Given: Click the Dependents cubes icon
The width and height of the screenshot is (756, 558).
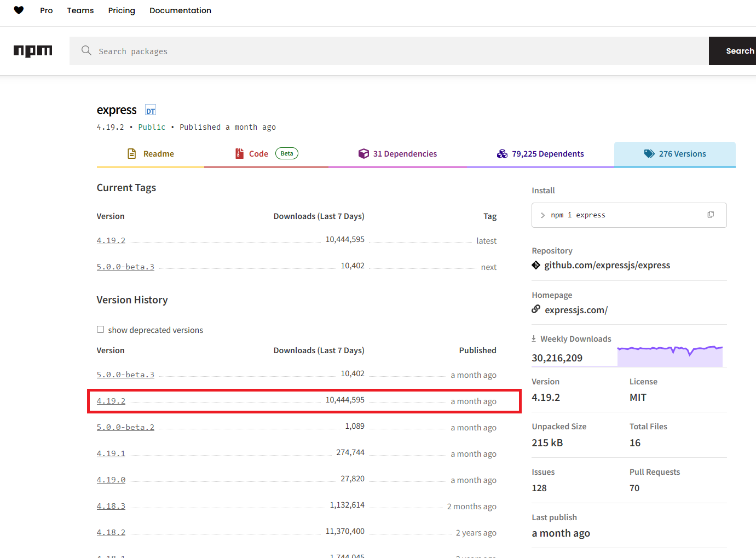Looking at the screenshot, I should point(502,154).
